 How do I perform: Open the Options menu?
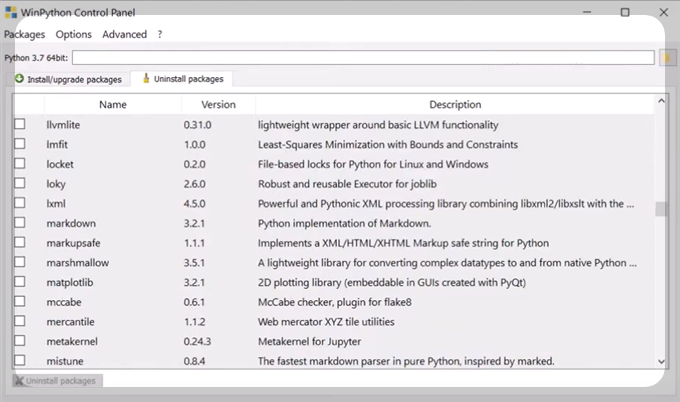coord(74,34)
